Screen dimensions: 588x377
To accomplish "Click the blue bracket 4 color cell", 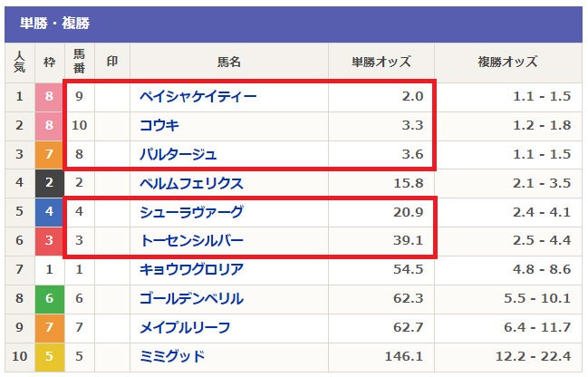I will pos(49,212).
